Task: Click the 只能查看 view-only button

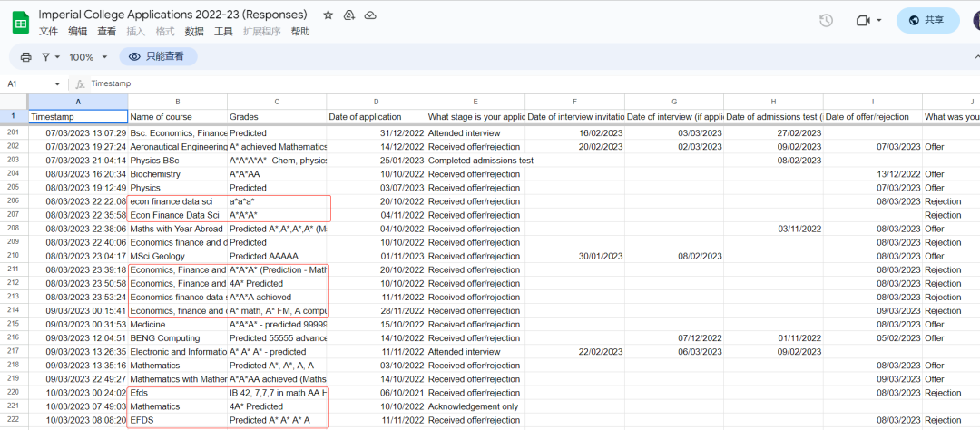Action: [x=158, y=57]
